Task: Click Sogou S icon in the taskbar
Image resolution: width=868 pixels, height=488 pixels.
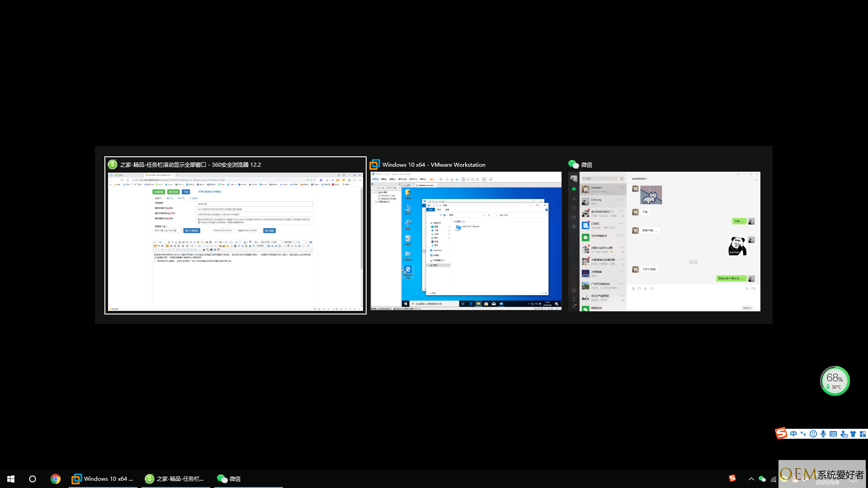Action: (x=732, y=478)
